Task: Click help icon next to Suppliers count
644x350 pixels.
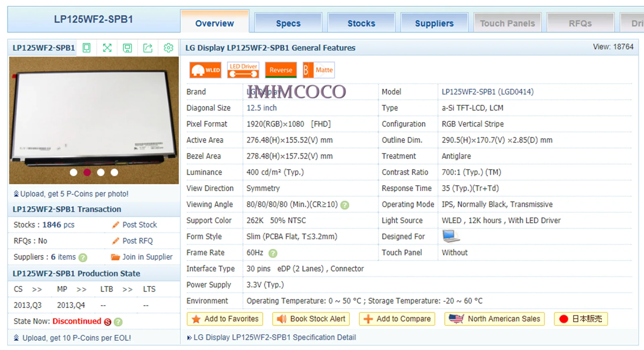Action: pyautogui.click(x=83, y=257)
